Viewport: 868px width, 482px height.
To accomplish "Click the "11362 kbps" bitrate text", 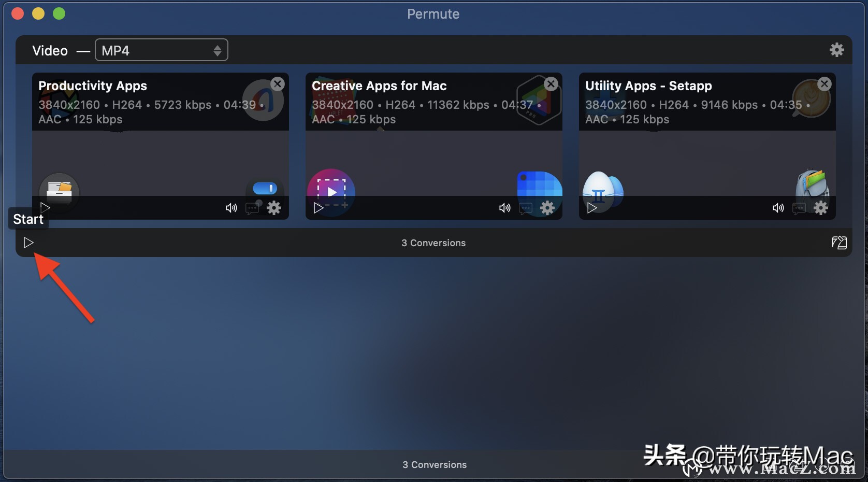I will point(458,105).
